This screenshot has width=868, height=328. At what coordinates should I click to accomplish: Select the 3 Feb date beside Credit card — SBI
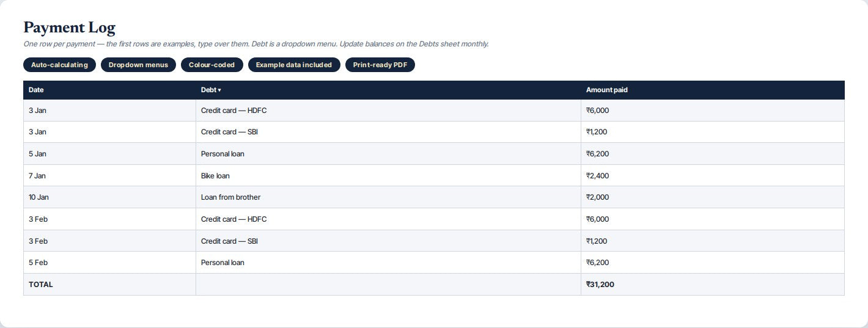(x=109, y=241)
